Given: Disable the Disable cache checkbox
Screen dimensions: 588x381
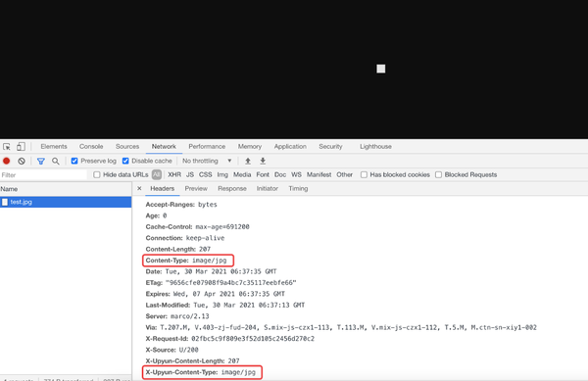Looking at the screenshot, I should (x=125, y=161).
